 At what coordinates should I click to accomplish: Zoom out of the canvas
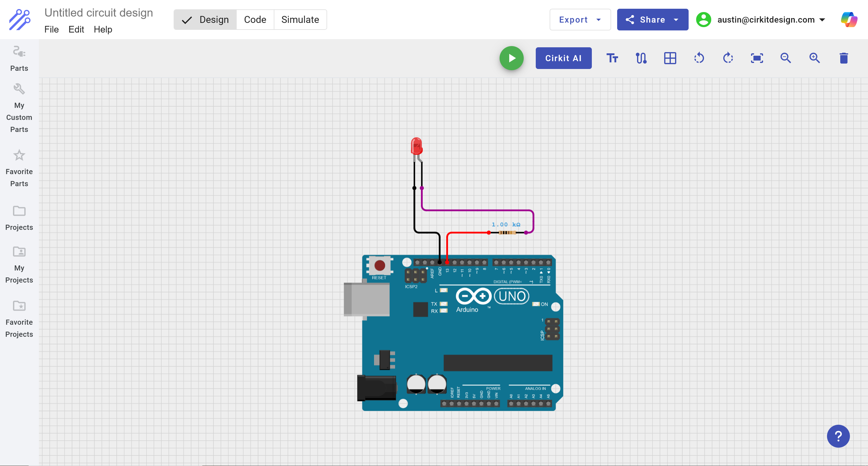pyautogui.click(x=786, y=58)
